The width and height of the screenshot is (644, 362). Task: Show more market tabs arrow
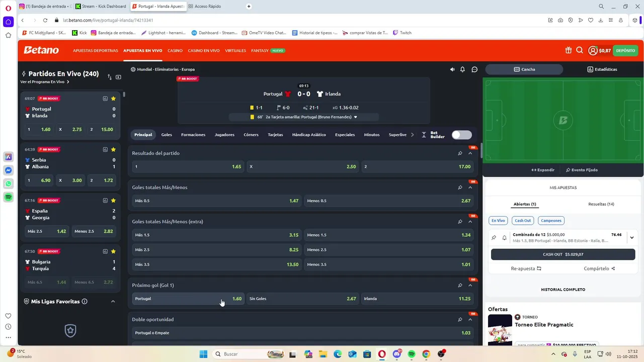click(x=413, y=135)
